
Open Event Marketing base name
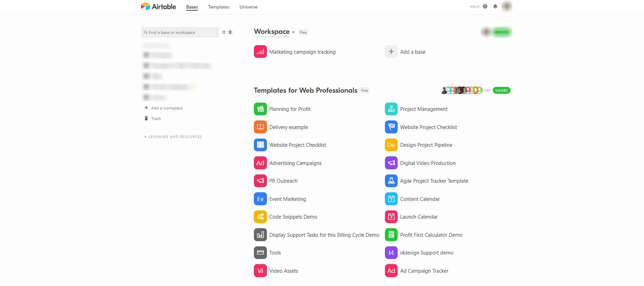[287, 199]
